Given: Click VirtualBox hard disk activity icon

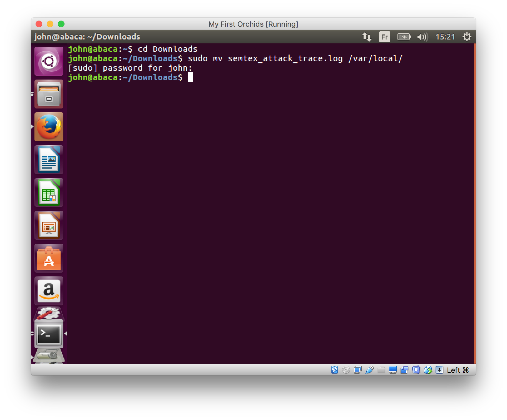Looking at the screenshot, I should pyautogui.click(x=334, y=370).
